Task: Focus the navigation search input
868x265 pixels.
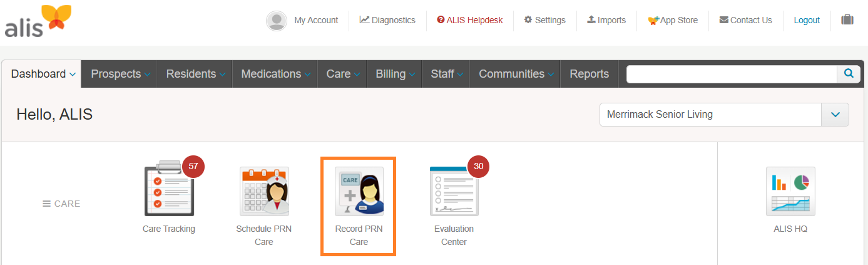Action: click(732, 74)
